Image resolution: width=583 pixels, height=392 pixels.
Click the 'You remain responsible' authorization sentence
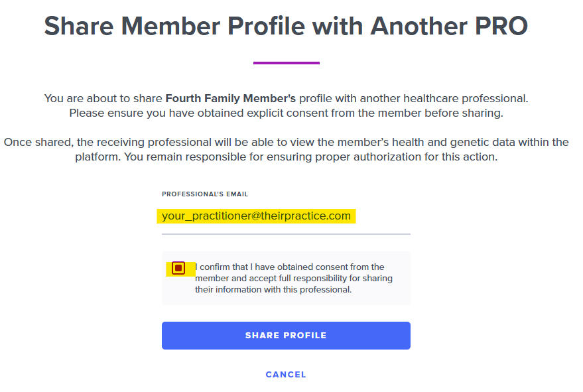pyautogui.click(x=373, y=157)
